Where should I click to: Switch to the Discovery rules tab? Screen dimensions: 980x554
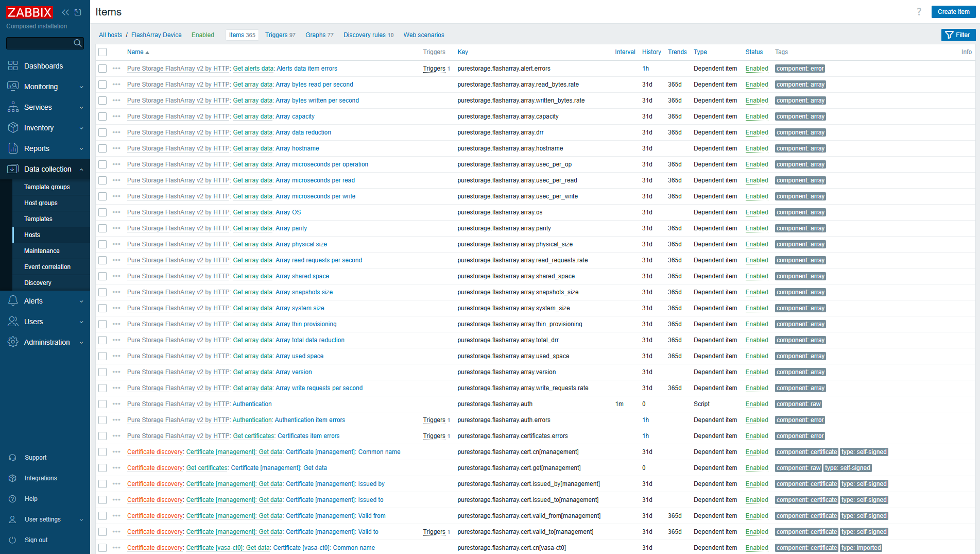click(x=368, y=35)
